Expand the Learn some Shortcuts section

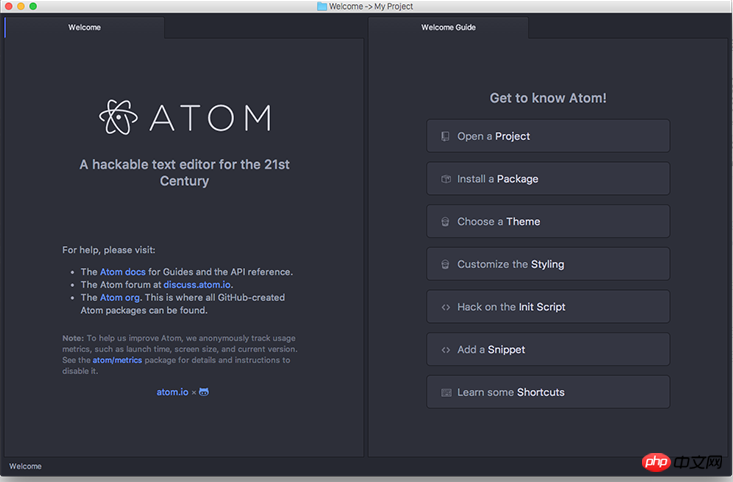pos(548,392)
